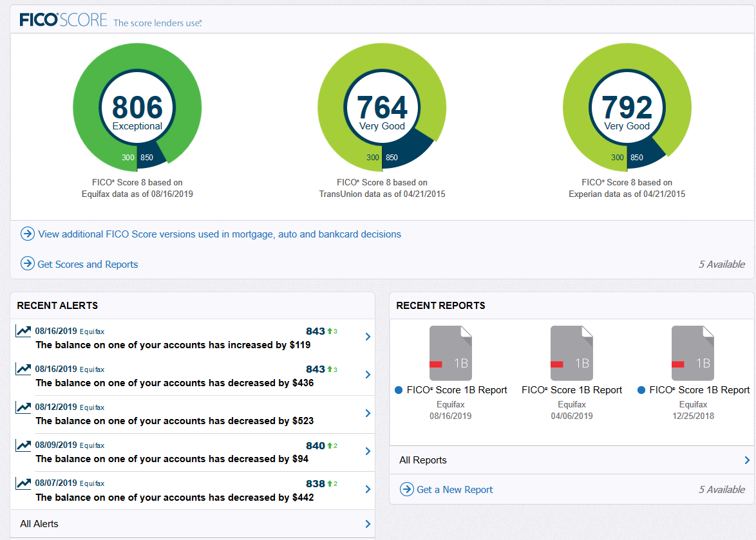
Task: Select alert text 'increased by $119'
Action: point(269,345)
